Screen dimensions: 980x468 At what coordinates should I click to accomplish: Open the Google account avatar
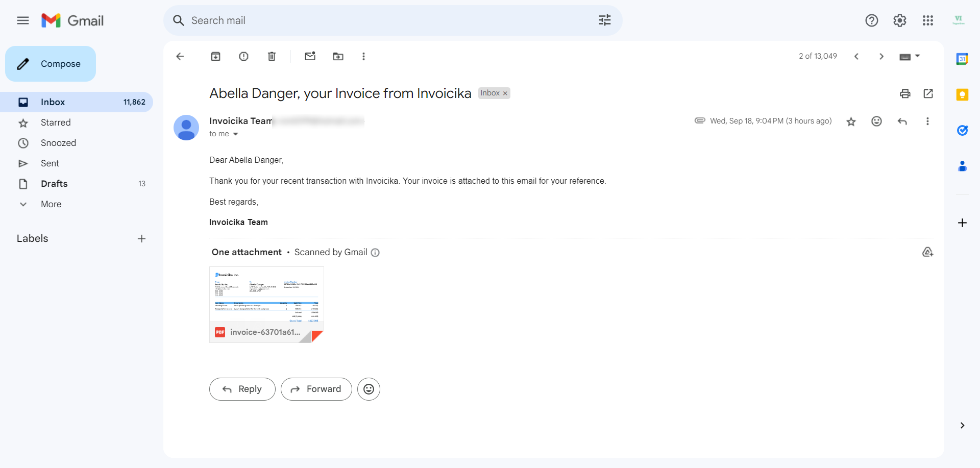coord(959,20)
